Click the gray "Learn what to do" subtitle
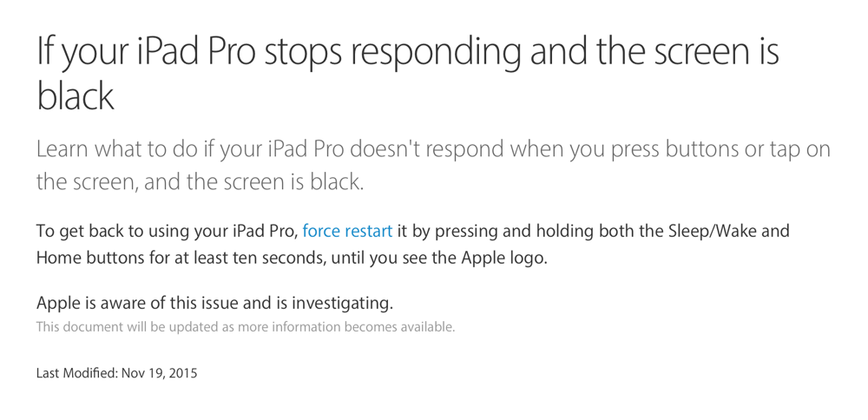This screenshot has width=868, height=420. point(433,165)
